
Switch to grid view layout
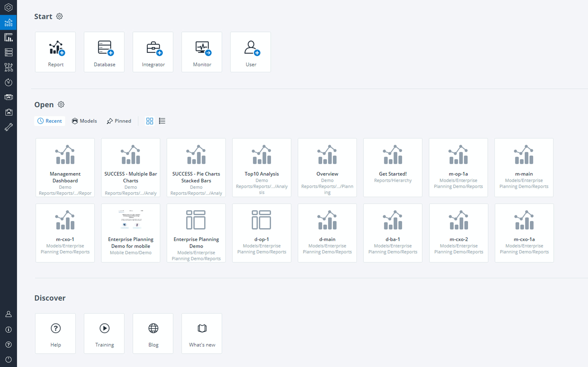(x=150, y=121)
